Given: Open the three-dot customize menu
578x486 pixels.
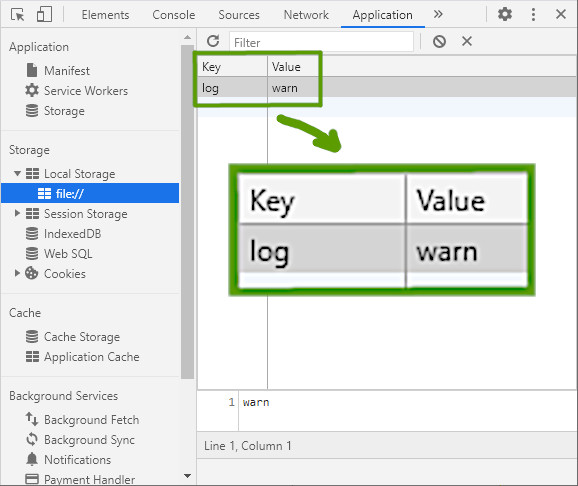Looking at the screenshot, I should click(533, 14).
